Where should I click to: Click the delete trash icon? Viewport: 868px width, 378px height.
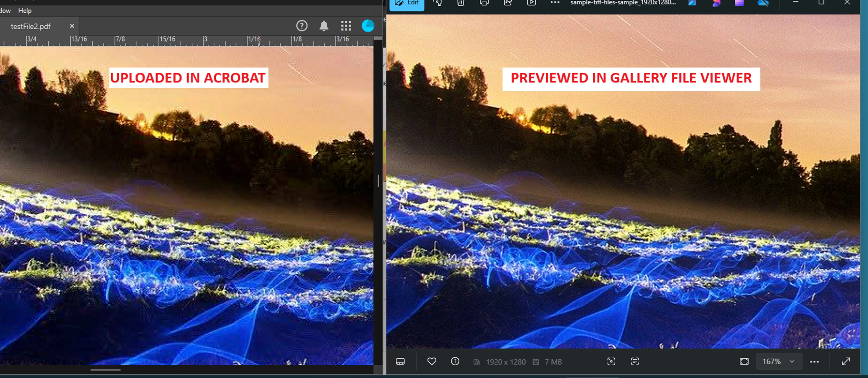[x=461, y=3]
